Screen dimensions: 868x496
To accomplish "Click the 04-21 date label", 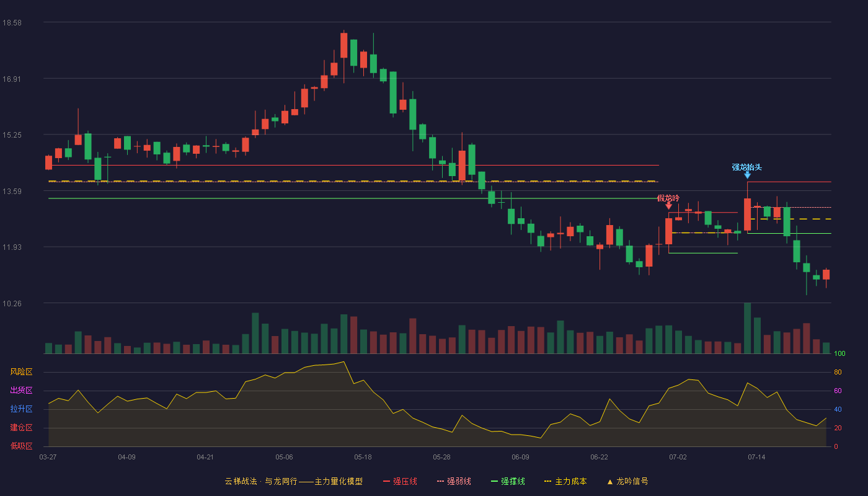I will [205, 457].
